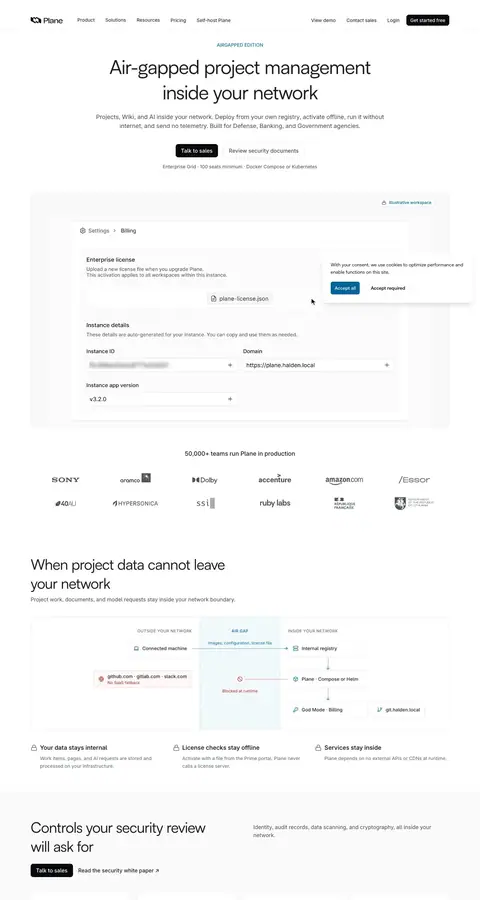Viewport: 480px width, 900px height.
Task: Go to the Pricing page
Action: point(178,20)
